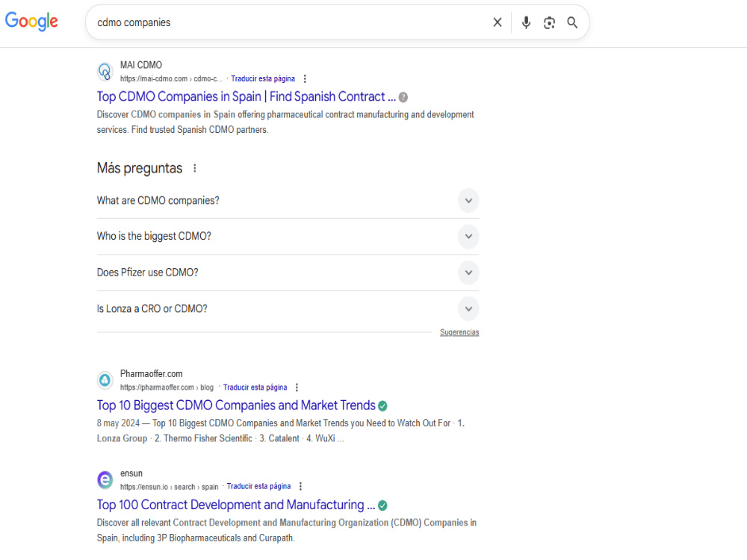This screenshot has height=560, width=747.
Task: Start voice search with microphone icon
Action: [x=526, y=22]
